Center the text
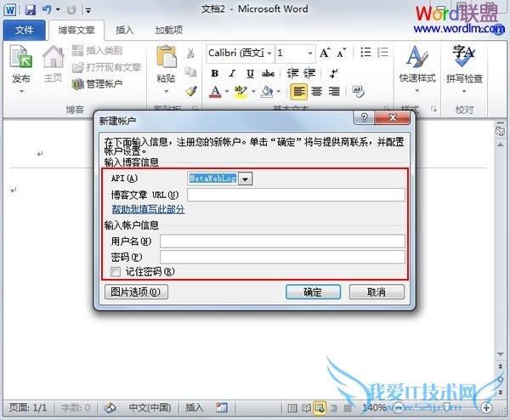510x420 pixels. [316, 92]
